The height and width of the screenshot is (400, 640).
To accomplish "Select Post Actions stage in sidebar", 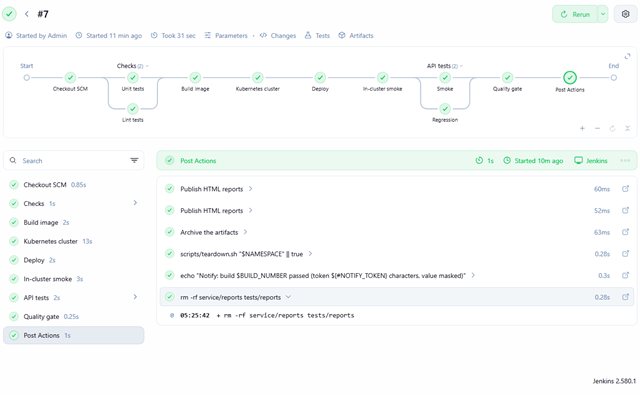I will (x=73, y=335).
